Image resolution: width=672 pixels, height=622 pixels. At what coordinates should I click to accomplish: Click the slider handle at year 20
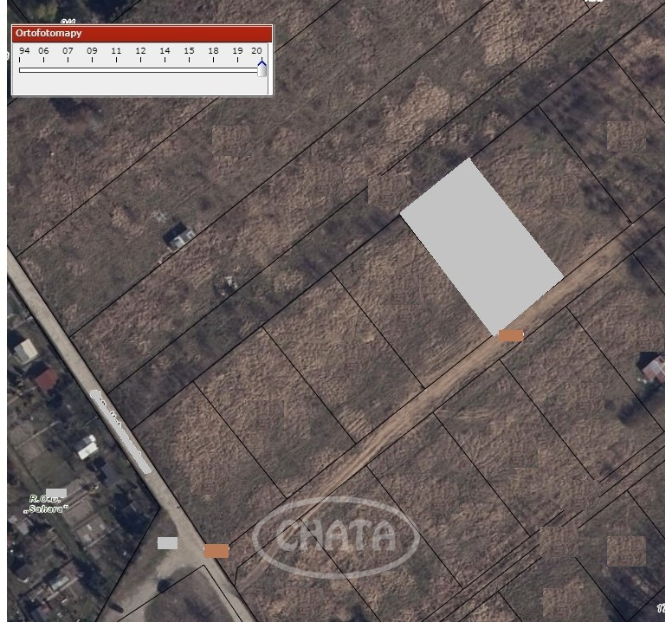262,69
